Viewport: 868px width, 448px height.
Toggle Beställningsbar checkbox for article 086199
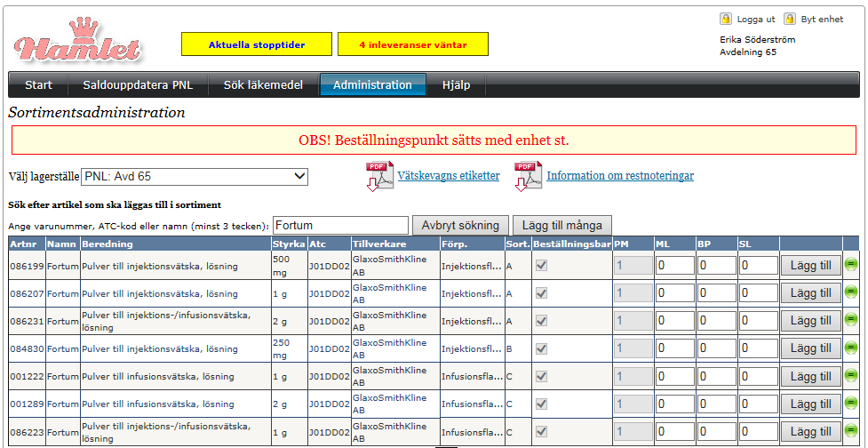click(542, 265)
